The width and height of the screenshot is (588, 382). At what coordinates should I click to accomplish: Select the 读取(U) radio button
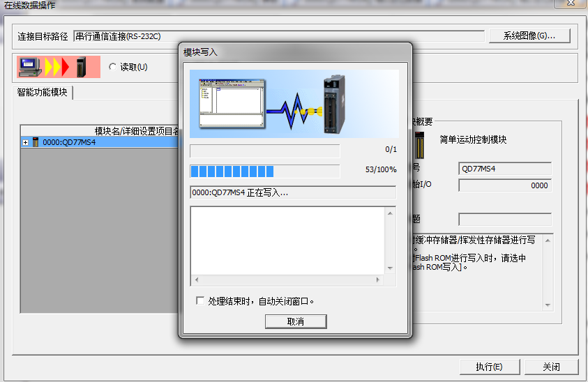[113, 67]
